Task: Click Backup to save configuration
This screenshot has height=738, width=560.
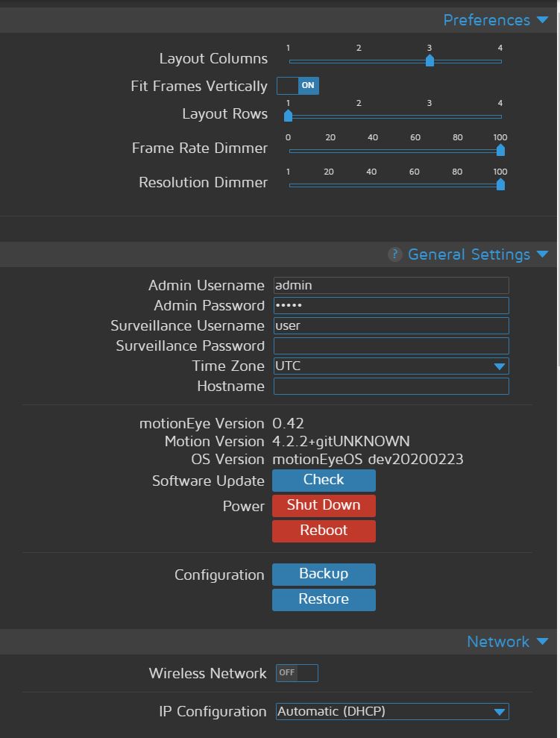Action: pyautogui.click(x=324, y=574)
